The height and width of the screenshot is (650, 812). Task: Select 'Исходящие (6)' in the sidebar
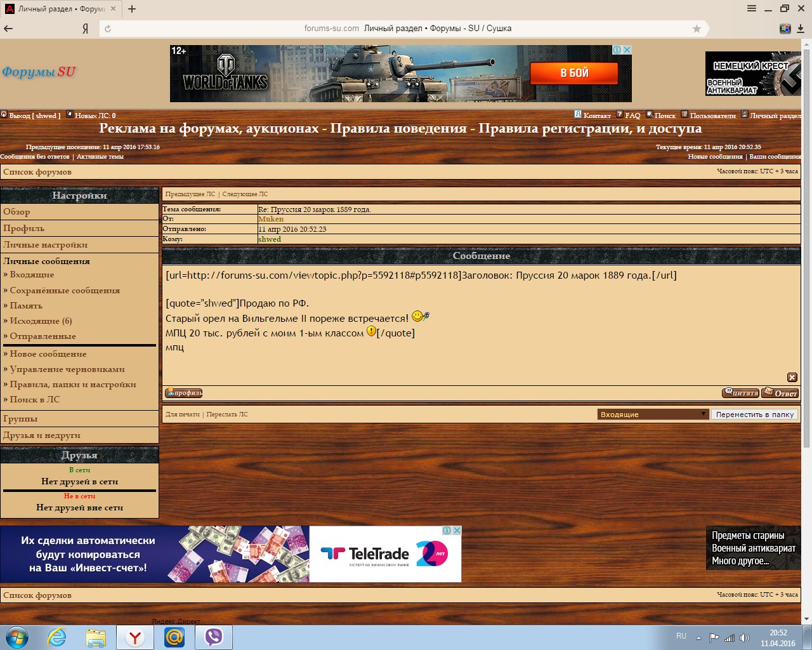point(41,321)
